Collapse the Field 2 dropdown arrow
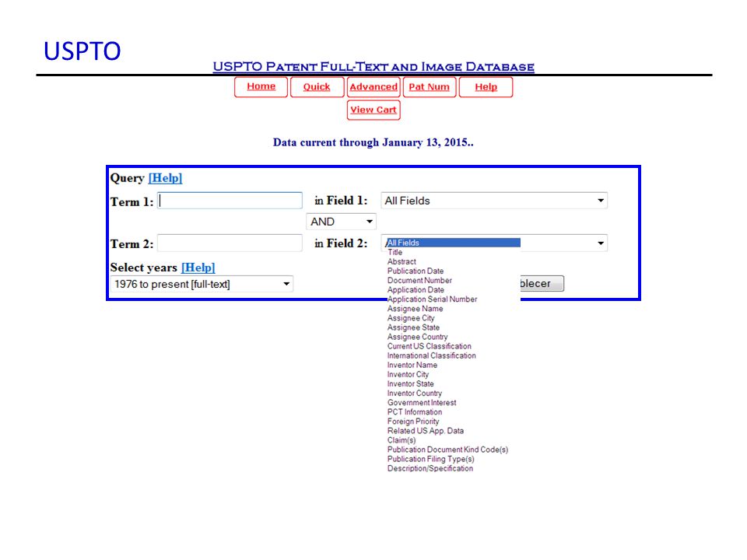Image resolution: width=747 pixels, height=560 pixels. 601,243
